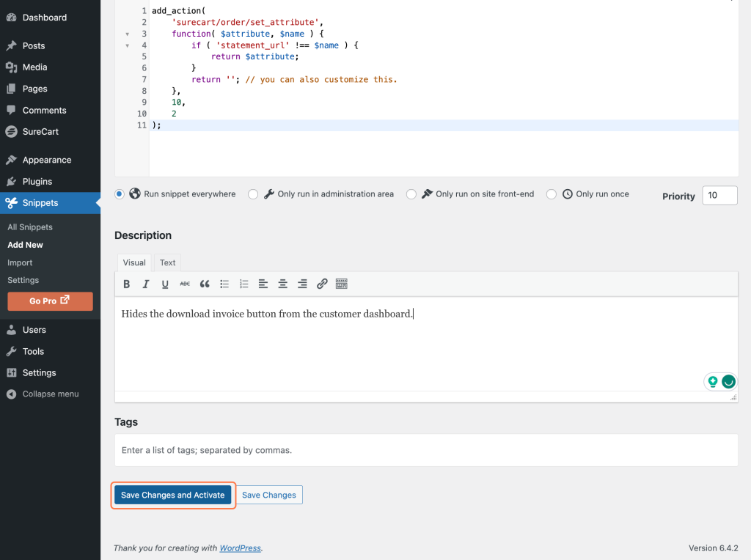Insert a blockquote in the description

(205, 284)
